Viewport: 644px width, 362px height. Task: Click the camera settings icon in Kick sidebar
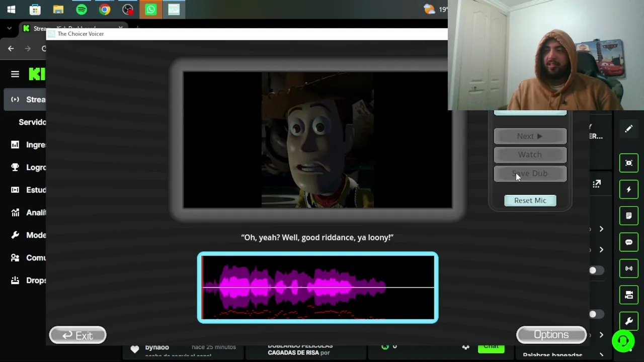629,295
